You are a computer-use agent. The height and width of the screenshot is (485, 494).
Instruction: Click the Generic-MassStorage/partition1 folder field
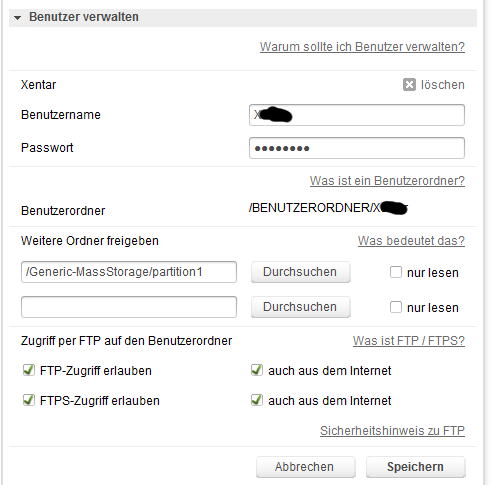coord(129,272)
